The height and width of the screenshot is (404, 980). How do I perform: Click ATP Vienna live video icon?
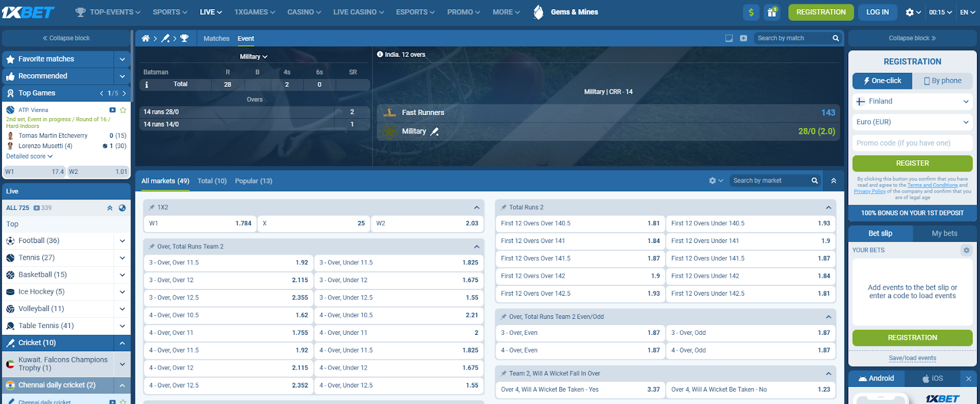[112, 110]
